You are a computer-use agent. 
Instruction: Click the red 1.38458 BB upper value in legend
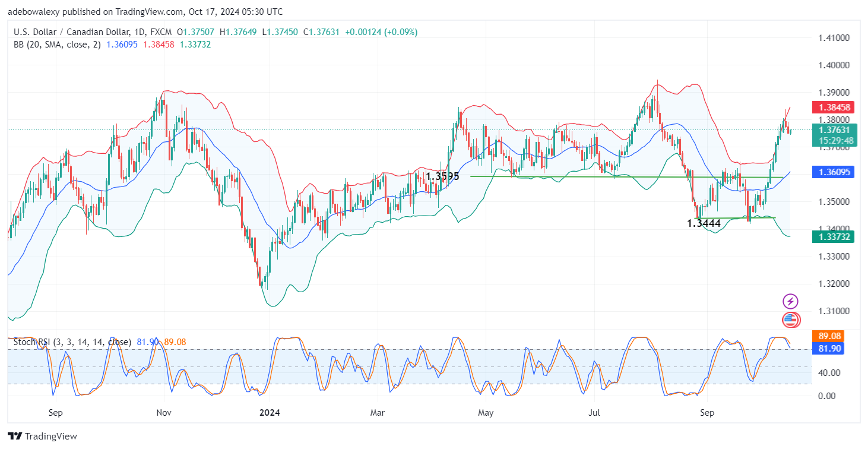[159, 45]
